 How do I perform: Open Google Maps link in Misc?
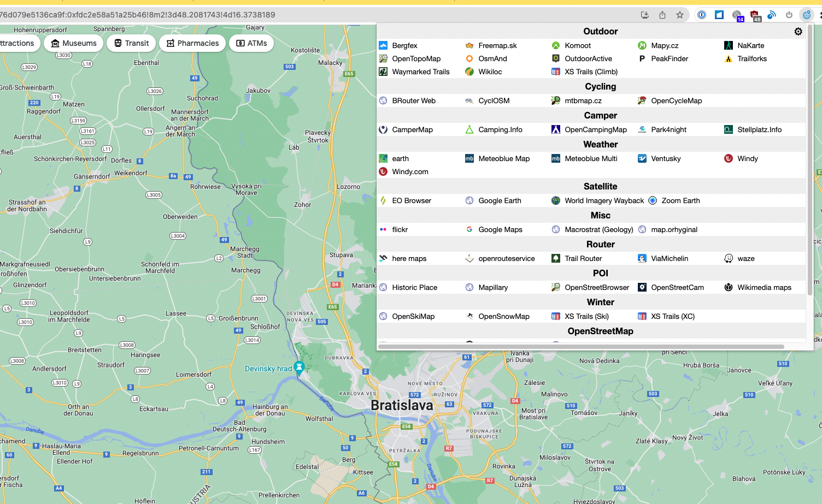click(x=500, y=229)
